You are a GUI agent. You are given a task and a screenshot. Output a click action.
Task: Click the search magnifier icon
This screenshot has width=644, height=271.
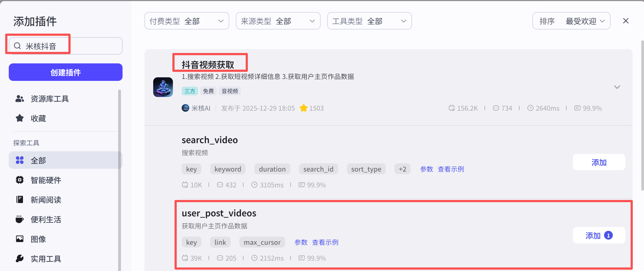[18, 46]
